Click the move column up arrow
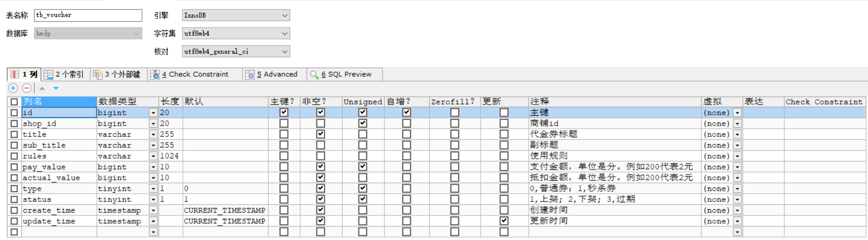The height and width of the screenshot is (240, 868). [42, 88]
